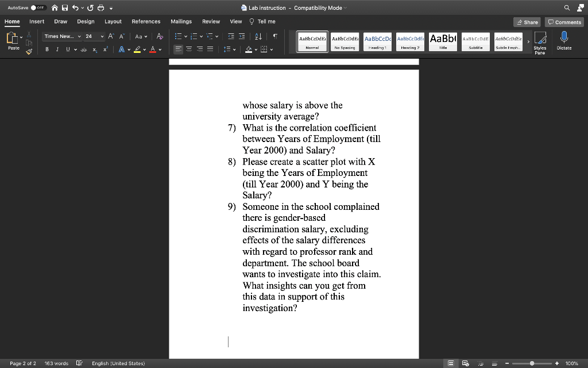Justify the paragraph text
This screenshot has width=588, height=368.
pyautogui.click(x=210, y=49)
